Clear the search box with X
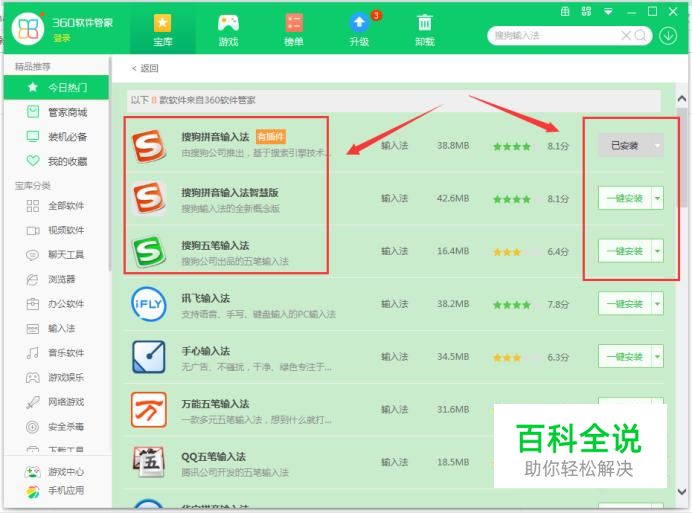 coord(626,35)
